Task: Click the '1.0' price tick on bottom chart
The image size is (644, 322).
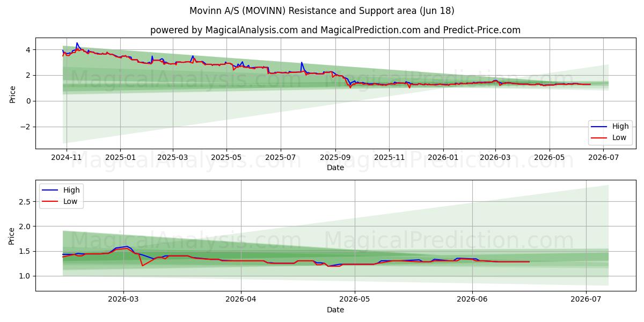Action: click(x=25, y=276)
